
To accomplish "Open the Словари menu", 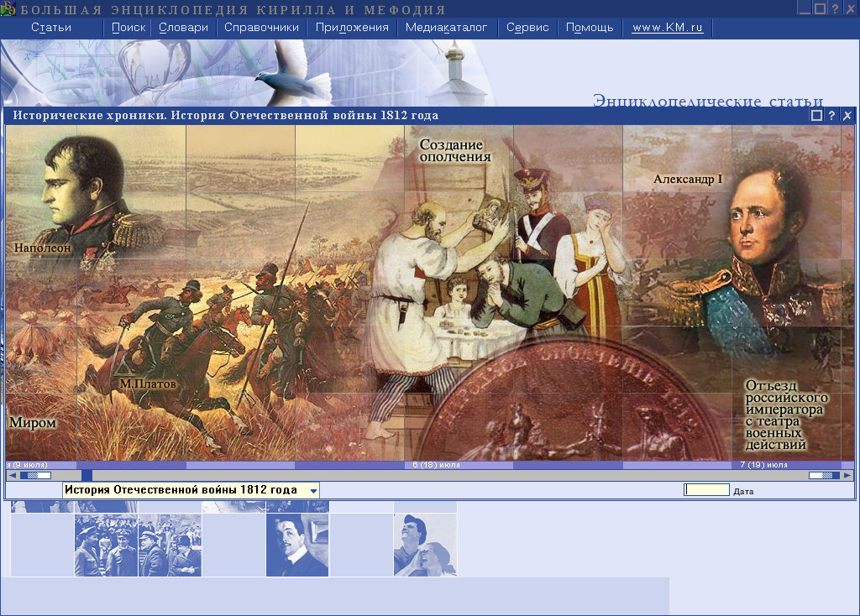I will tap(183, 28).
